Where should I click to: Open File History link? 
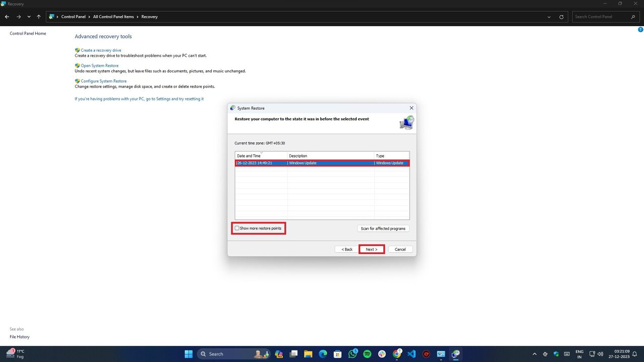(x=20, y=337)
